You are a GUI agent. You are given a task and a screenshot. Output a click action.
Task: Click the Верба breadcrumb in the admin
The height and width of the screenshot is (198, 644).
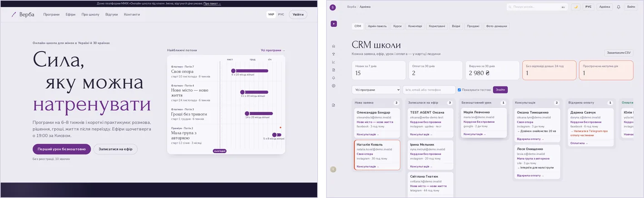pyautogui.click(x=352, y=7)
